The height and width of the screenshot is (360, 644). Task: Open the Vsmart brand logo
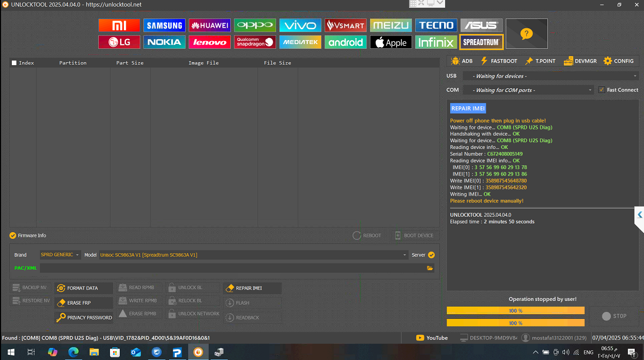click(x=346, y=25)
